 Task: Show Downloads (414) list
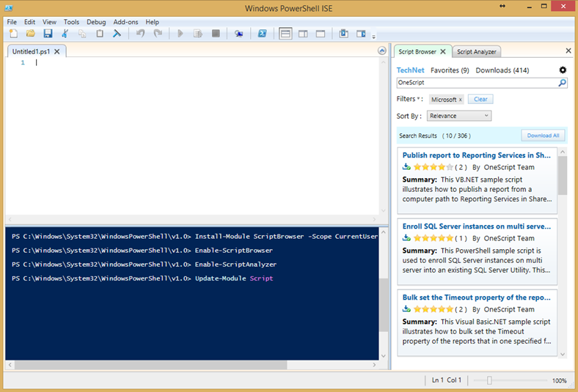pyautogui.click(x=502, y=70)
